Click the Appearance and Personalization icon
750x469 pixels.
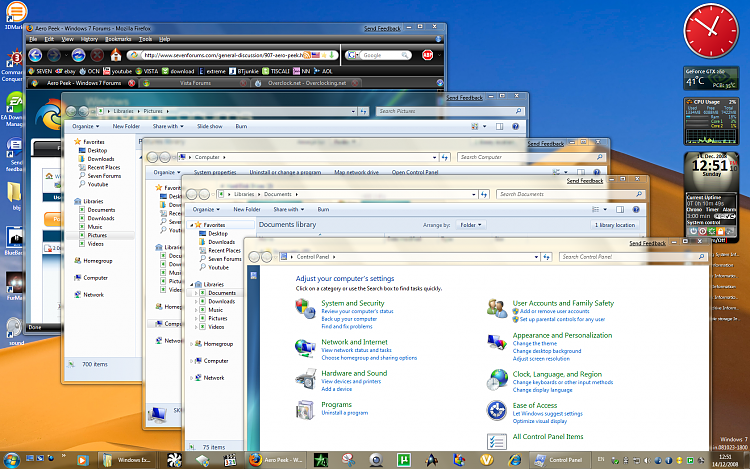(496, 341)
